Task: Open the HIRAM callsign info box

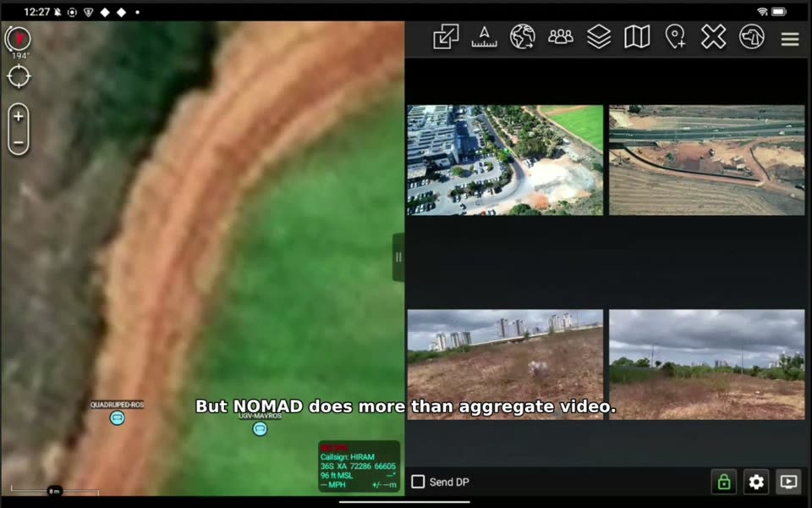Action: click(359, 466)
